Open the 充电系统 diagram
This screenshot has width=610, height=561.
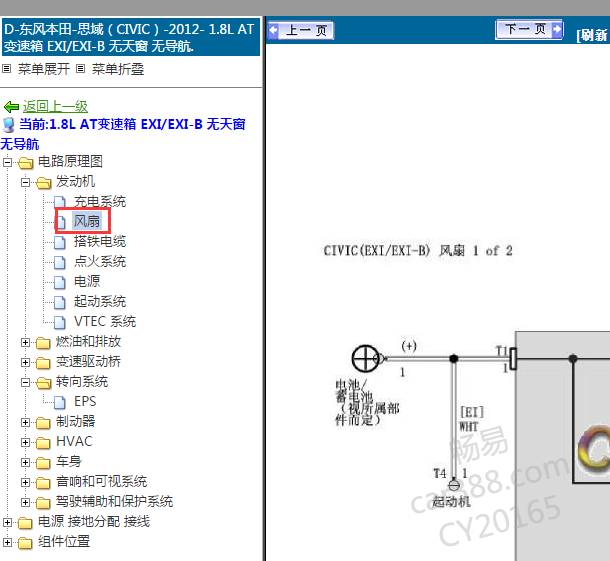click(100, 202)
